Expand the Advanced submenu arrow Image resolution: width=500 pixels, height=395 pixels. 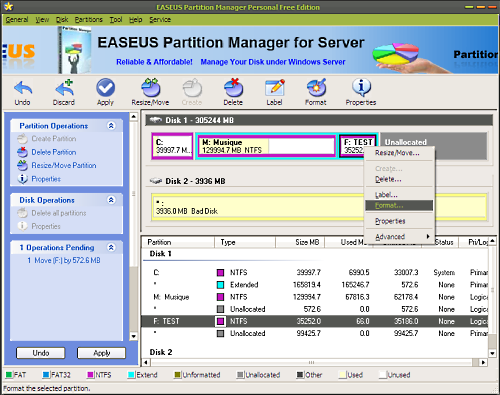428,236
